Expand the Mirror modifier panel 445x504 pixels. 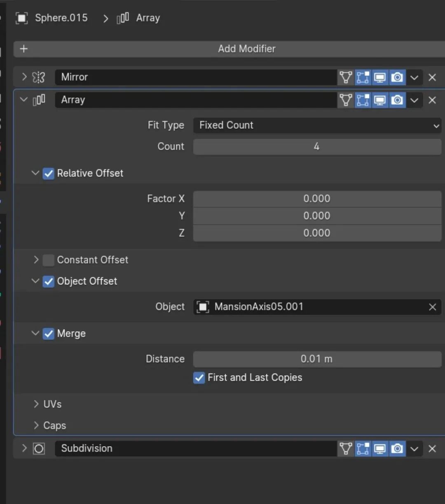pyautogui.click(x=24, y=77)
